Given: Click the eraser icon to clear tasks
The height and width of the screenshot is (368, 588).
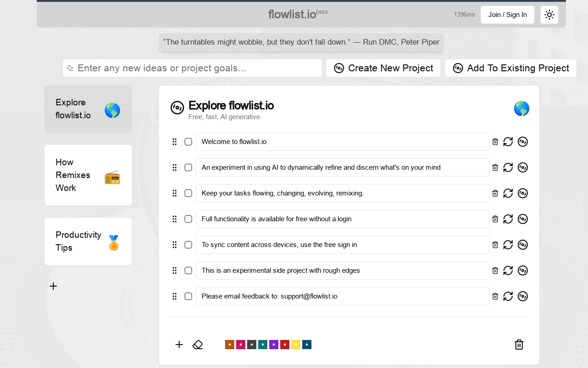Looking at the screenshot, I should 198,345.
